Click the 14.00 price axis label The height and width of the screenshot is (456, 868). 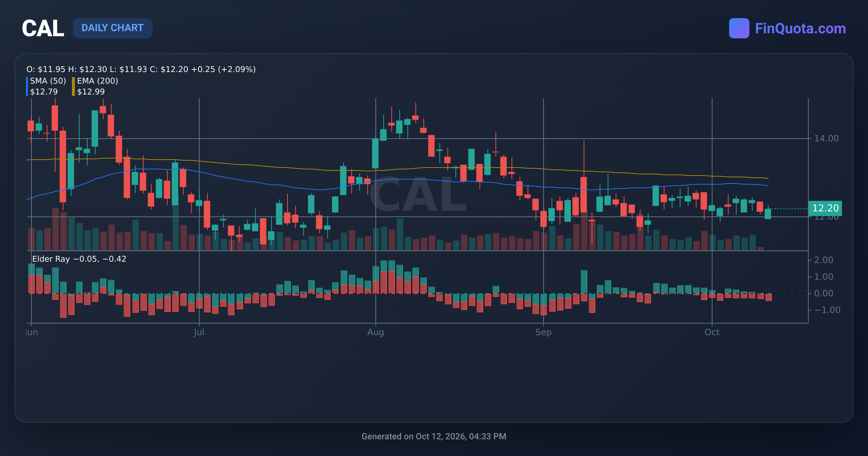(826, 138)
